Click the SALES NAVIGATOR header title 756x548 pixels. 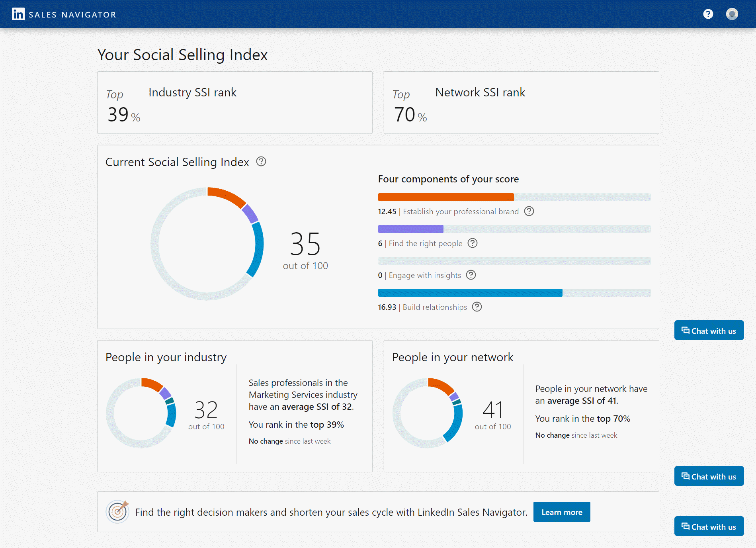(72, 15)
